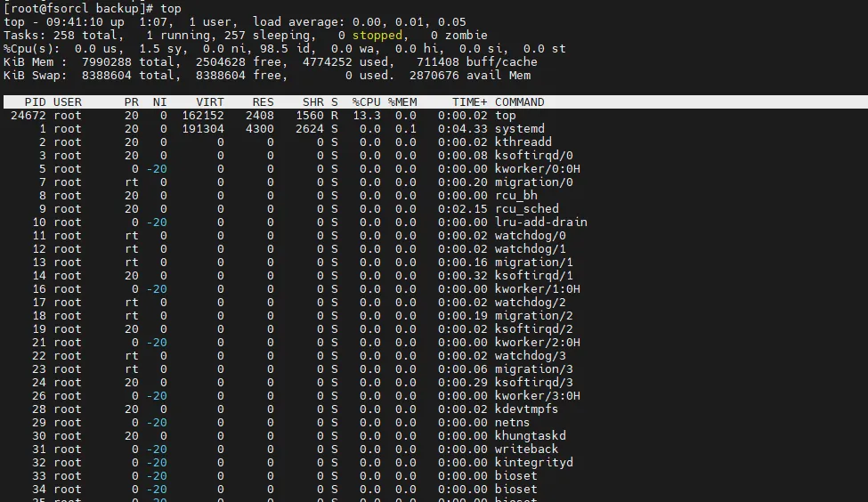Screen dimensions: 868x502
Task: Select the 'top' command with PID 24672
Action: click(x=506, y=116)
